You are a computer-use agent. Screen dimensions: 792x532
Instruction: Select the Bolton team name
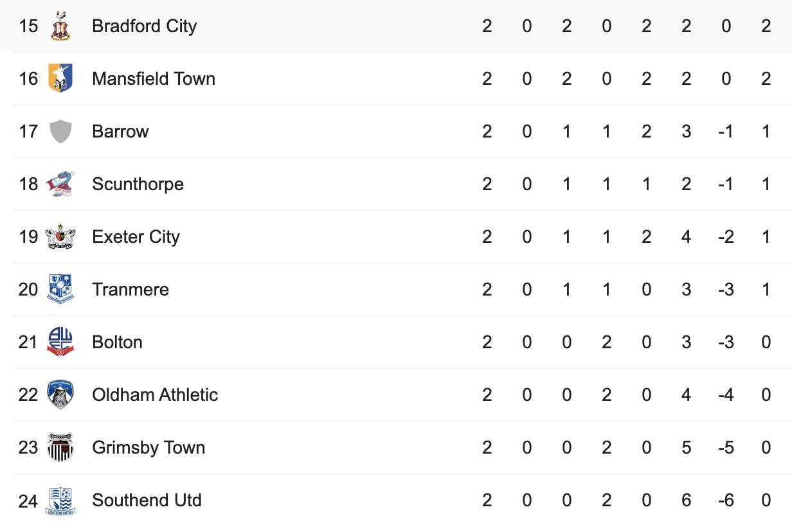pyautogui.click(x=118, y=342)
